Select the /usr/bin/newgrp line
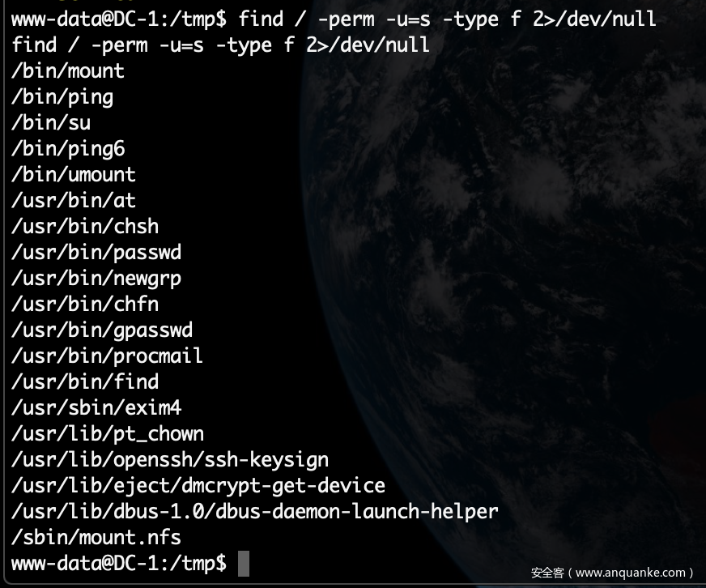706x588 pixels. click(x=97, y=279)
